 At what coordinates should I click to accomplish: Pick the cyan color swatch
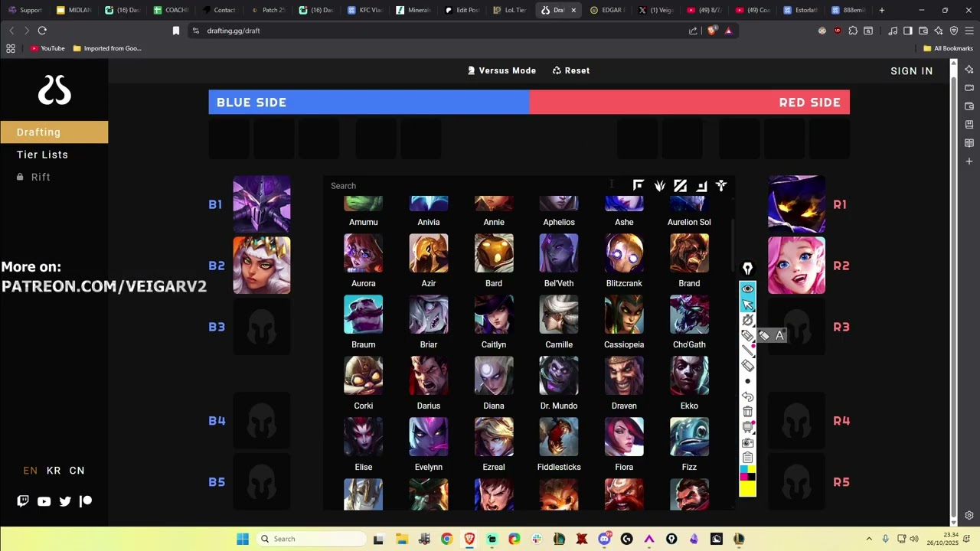pyautogui.click(x=743, y=469)
